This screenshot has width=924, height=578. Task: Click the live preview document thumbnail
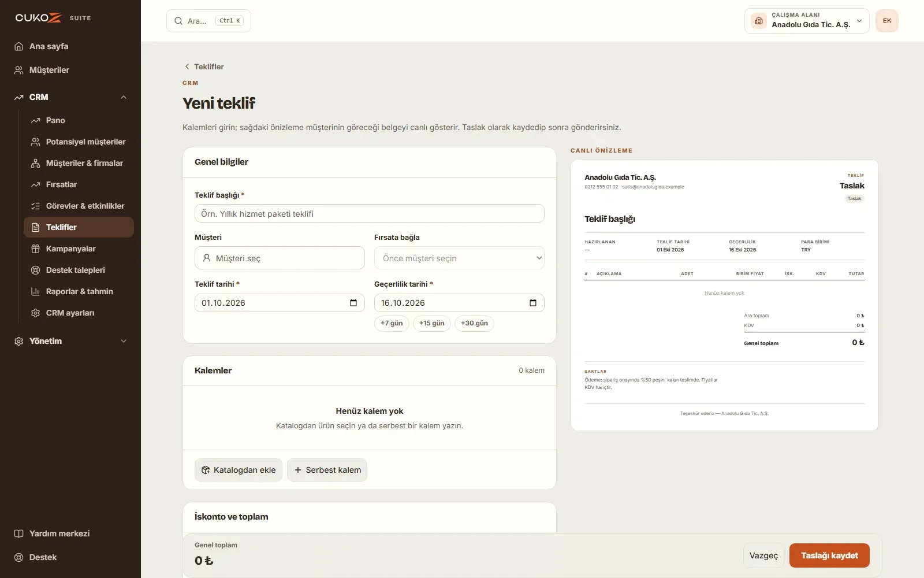(724, 295)
